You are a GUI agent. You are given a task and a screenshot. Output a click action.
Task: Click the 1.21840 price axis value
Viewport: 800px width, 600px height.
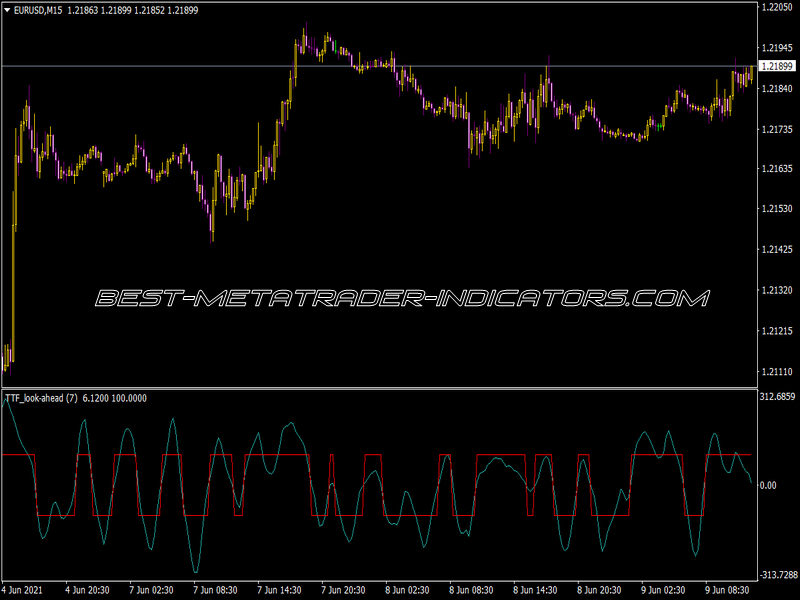pos(778,89)
